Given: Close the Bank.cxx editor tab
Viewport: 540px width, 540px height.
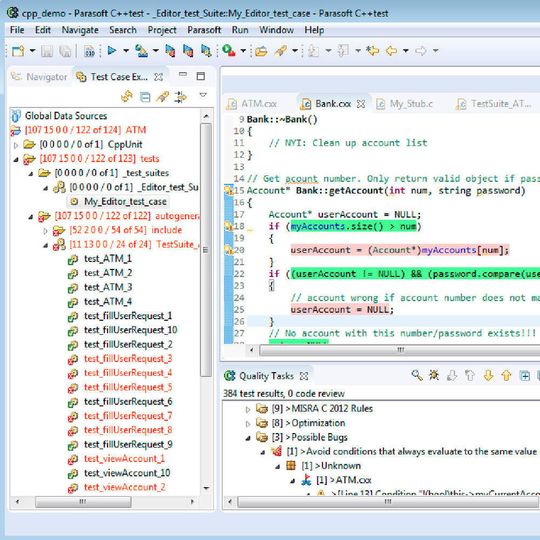Looking at the screenshot, I should coord(361,104).
